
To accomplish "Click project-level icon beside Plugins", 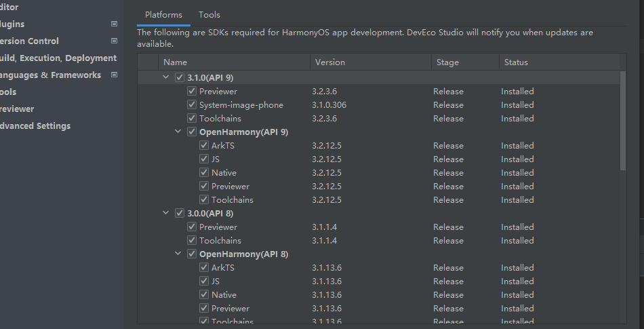I will pyautogui.click(x=115, y=24).
